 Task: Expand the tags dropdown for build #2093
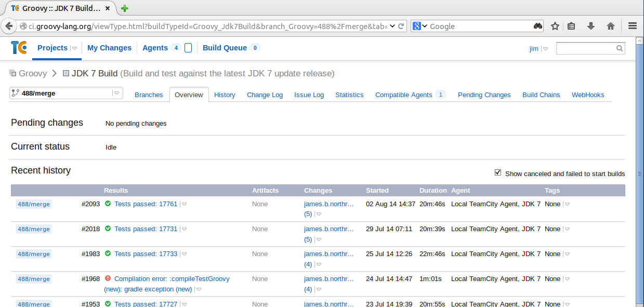coord(567,204)
